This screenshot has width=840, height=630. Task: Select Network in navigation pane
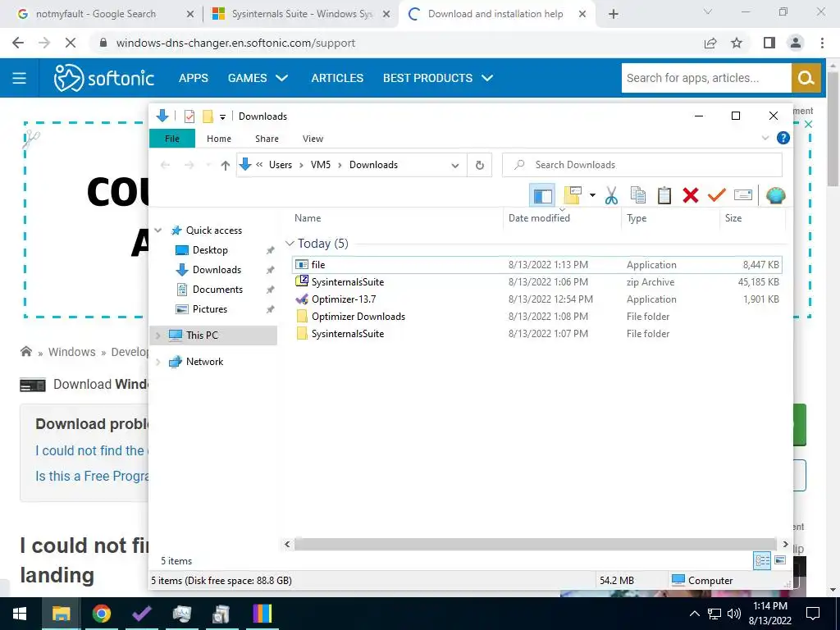pyautogui.click(x=204, y=362)
